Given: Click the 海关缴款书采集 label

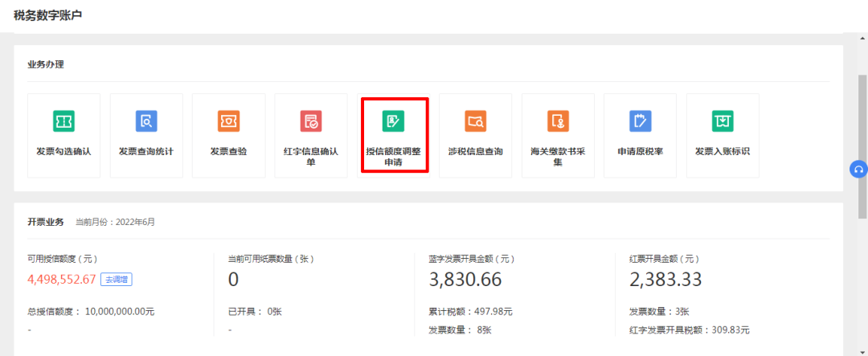Looking at the screenshot, I should pyautogui.click(x=558, y=157).
